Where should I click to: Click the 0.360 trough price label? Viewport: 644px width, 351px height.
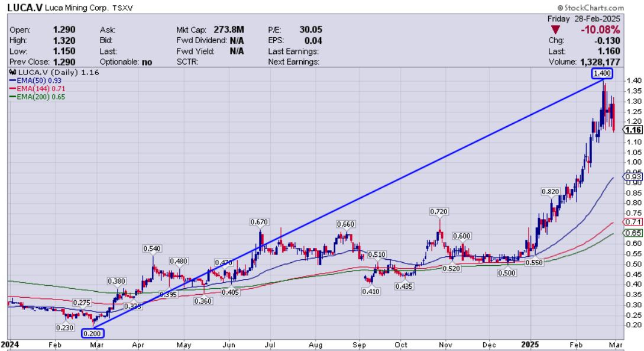click(x=203, y=301)
